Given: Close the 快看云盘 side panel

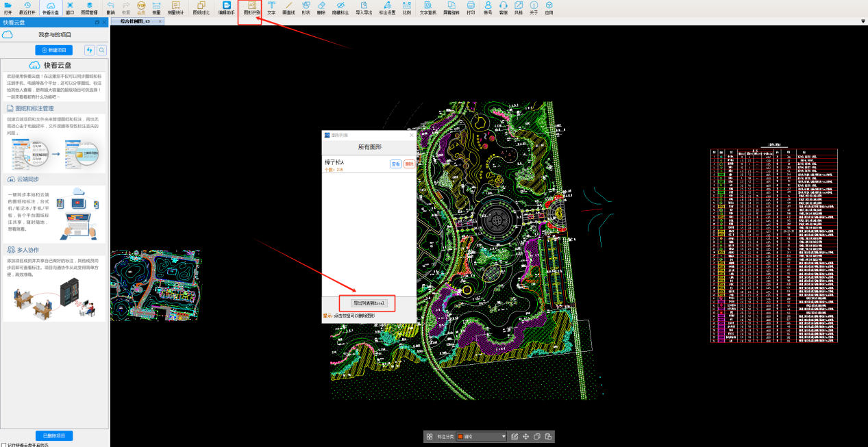Looking at the screenshot, I should 104,23.
